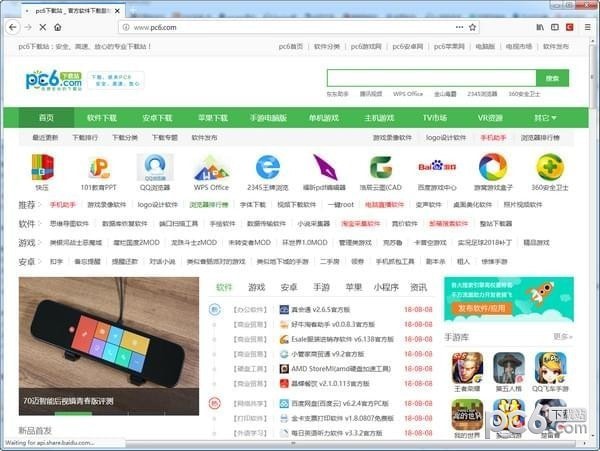Image resolution: width=600 pixels, height=451 pixels.
Task: Open the Firefox library icon
Action: coord(540,27)
